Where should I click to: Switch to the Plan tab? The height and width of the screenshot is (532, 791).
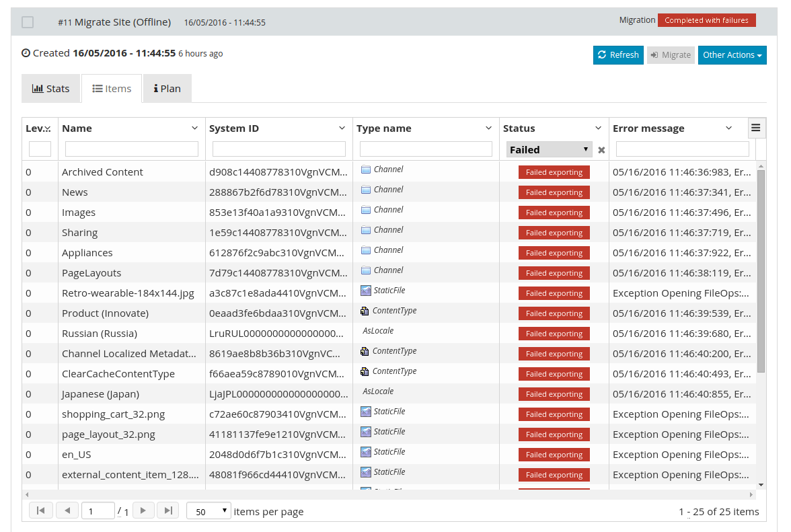[167, 88]
